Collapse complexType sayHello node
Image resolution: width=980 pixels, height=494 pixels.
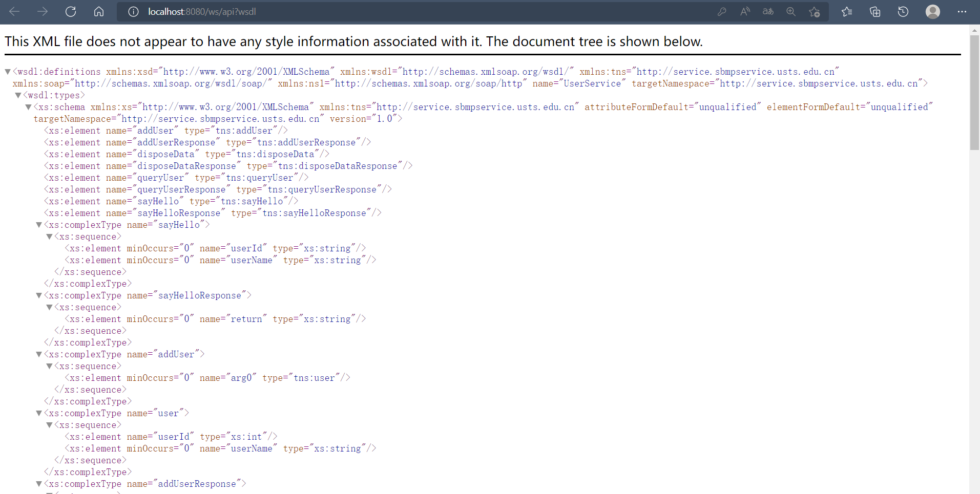pos(39,225)
